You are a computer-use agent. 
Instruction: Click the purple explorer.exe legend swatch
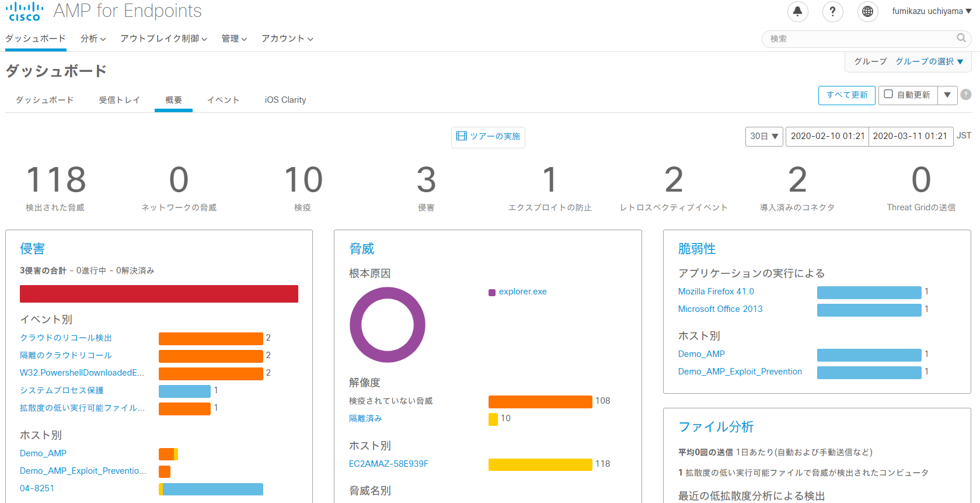[x=492, y=292]
